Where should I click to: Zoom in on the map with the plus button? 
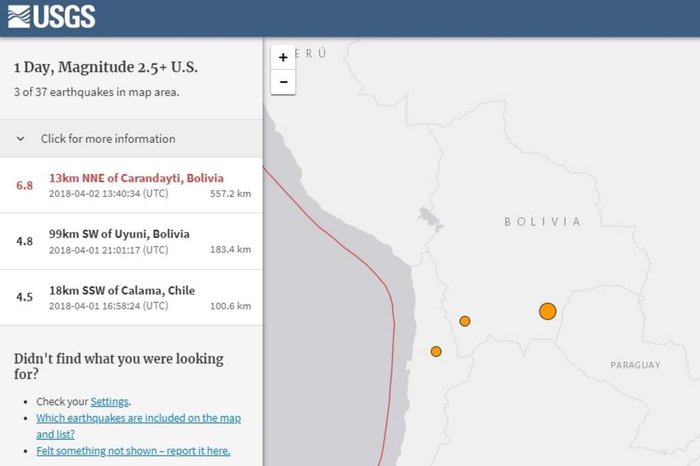tap(283, 58)
